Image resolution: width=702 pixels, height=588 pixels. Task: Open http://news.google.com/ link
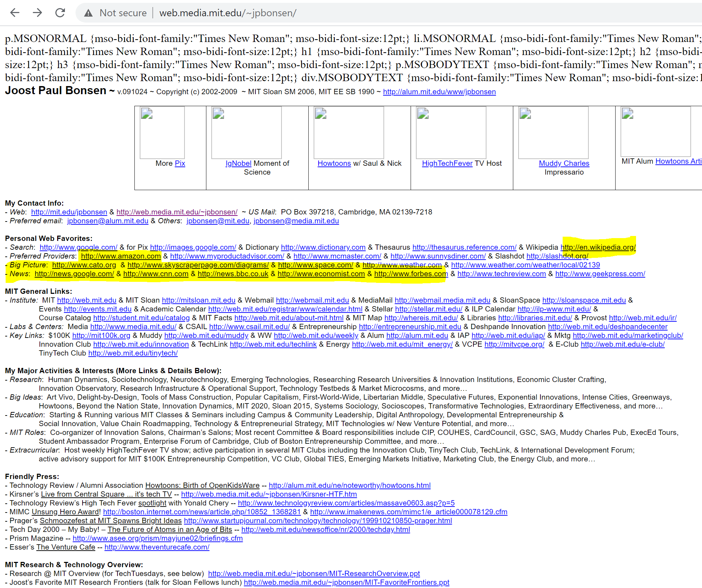point(74,274)
